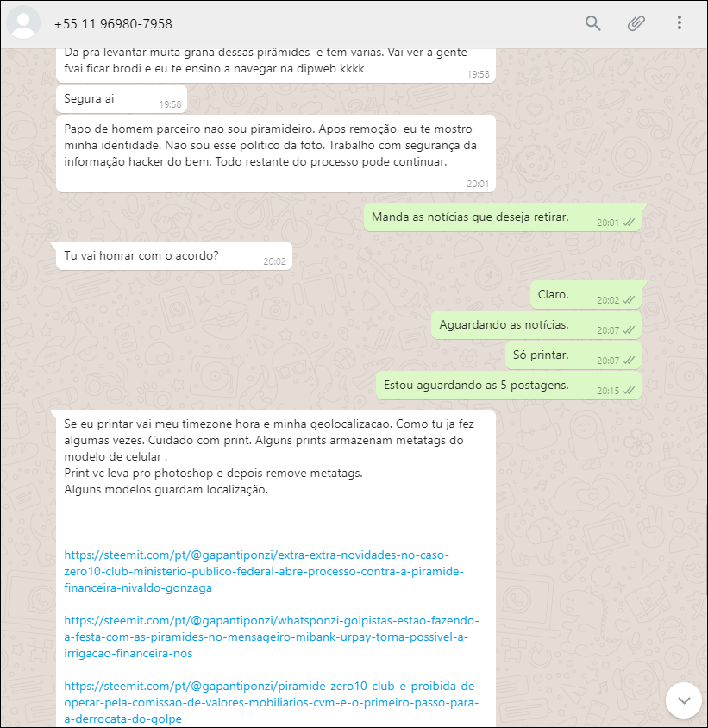Screen dimensions: 708x728
Task: Click the 'Aguardando as notícias.' message bubble
Action: coord(536,325)
